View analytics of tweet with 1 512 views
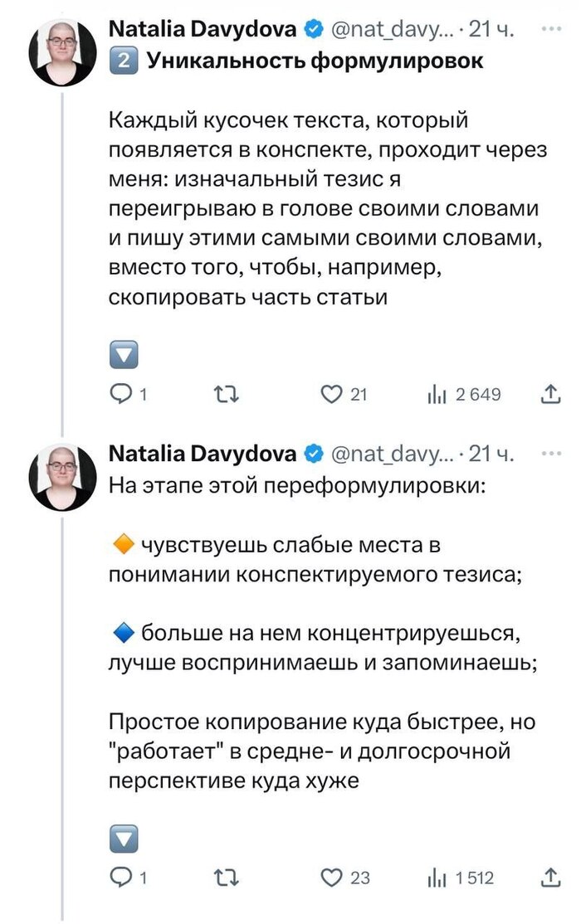581x924 pixels. (437, 878)
